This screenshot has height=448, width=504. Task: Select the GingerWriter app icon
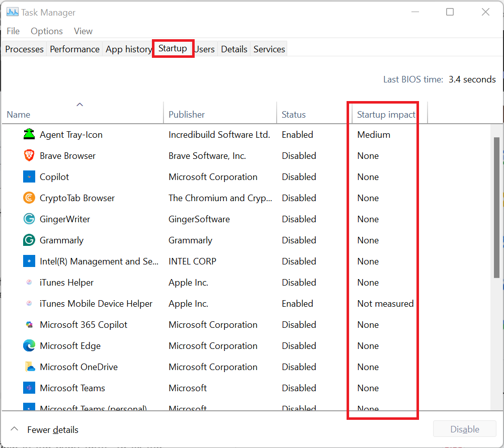tap(29, 219)
